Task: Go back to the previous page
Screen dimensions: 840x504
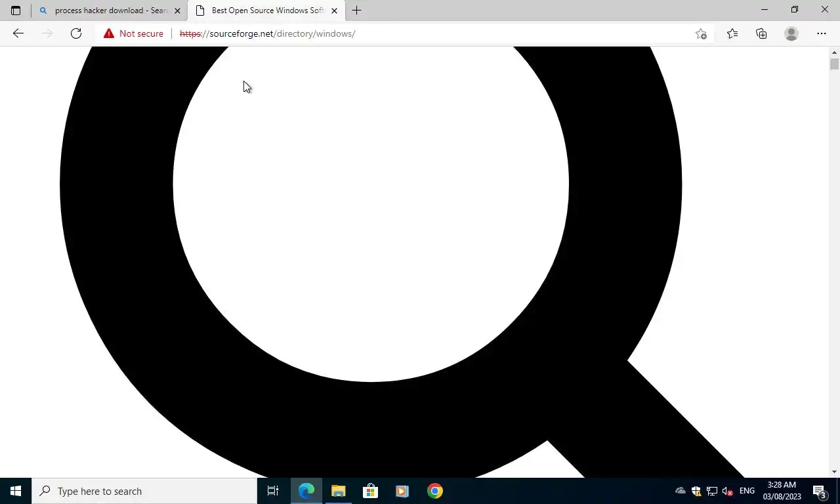Action: pyautogui.click(x=18, y=33)
